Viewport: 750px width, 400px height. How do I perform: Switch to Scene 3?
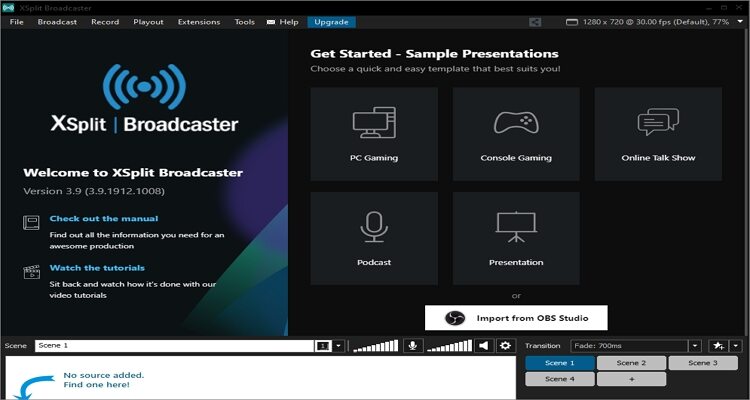pyautogui.click(x=703, y=363)
